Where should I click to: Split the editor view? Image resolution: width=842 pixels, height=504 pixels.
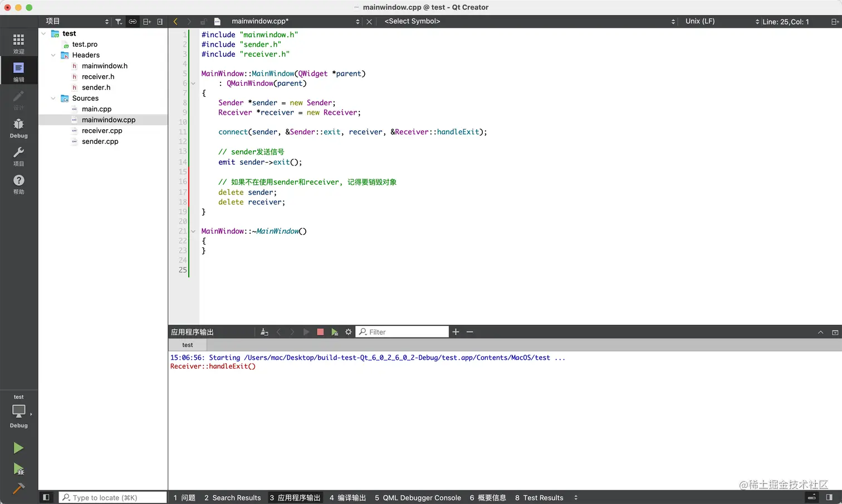click(835, 22)
